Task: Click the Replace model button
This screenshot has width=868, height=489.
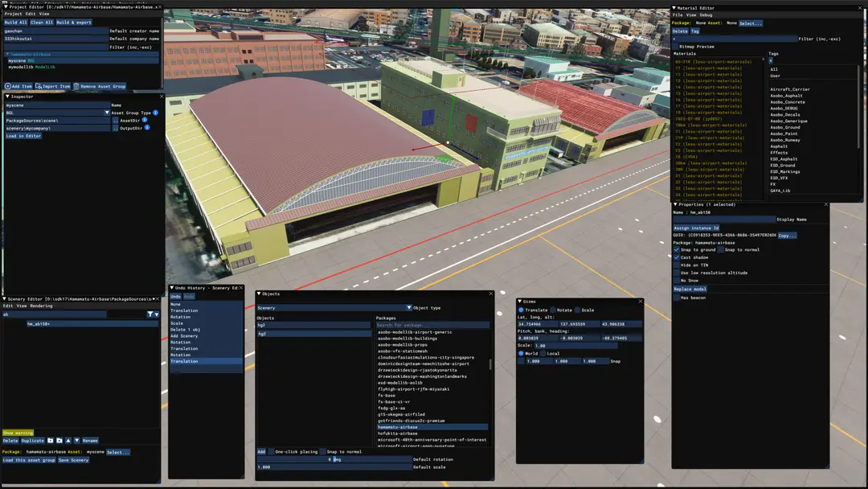Action: pyautogui.click(x=690, y=289)
